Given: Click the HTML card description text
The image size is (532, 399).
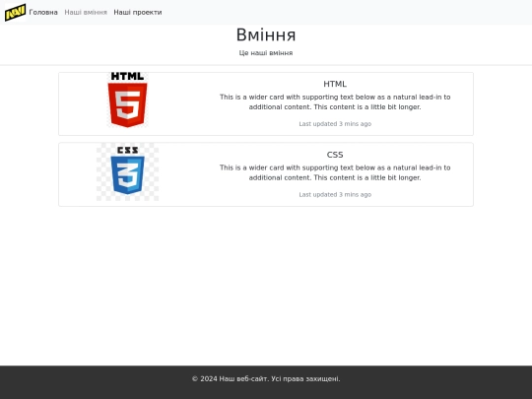Looking at the screenshot, I should tap(335, 101).
